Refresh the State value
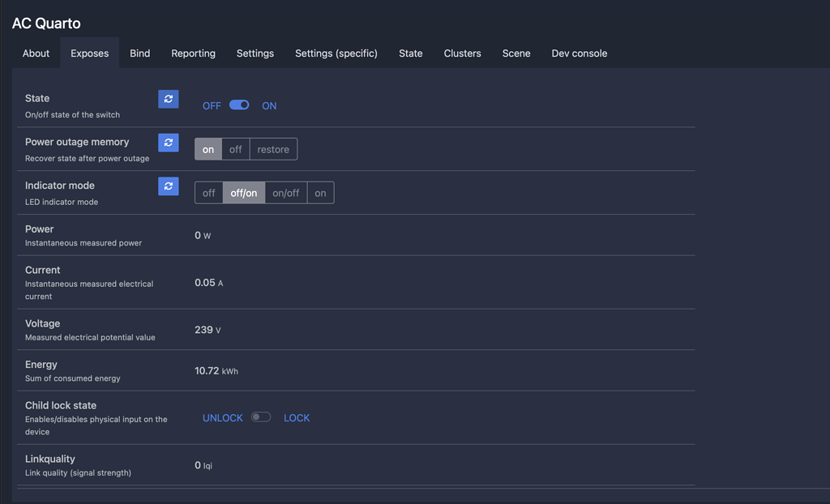The height and width of the screenshot is (504, 830). [x=168, y=98]
